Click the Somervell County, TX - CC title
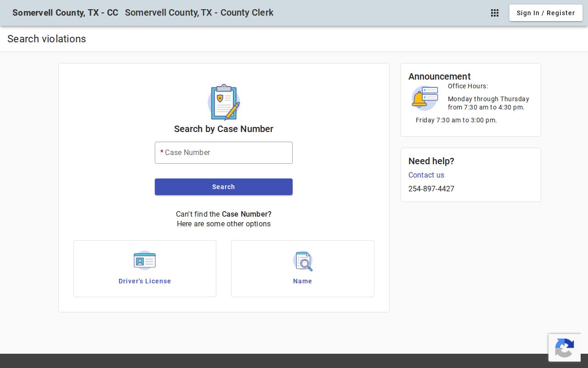Image resolution: width=588 pixels, height=368 pixels. click(65, 13)
